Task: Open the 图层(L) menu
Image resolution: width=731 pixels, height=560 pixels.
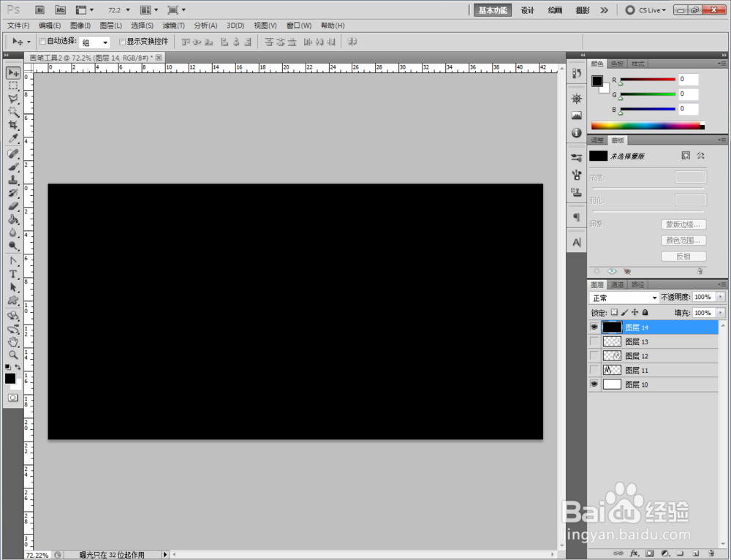Action: click(x=111, y=26)
